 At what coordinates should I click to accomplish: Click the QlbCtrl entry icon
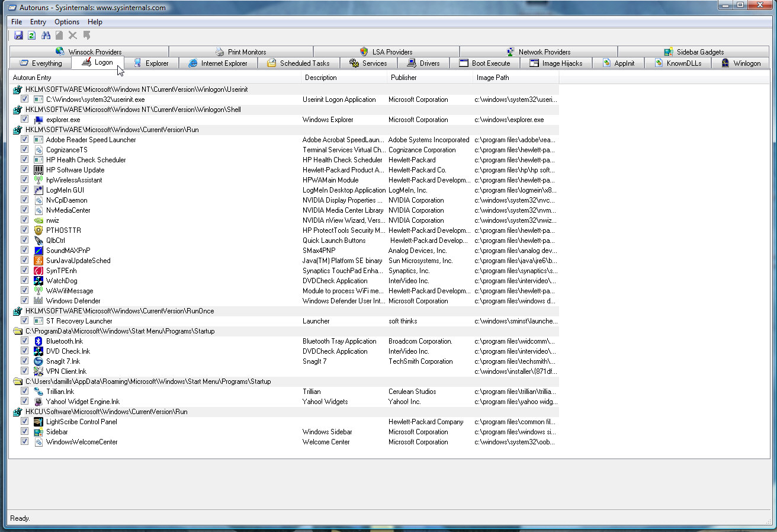[x=38, y=241]
